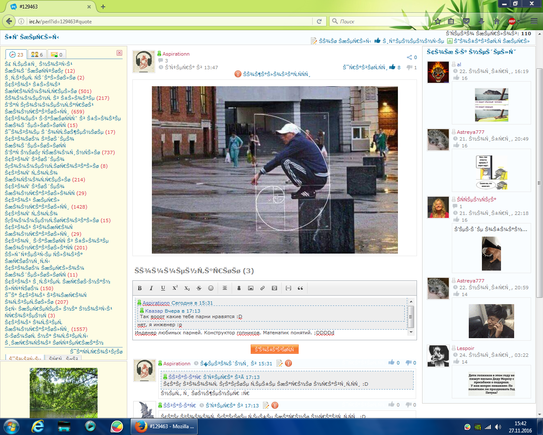Click thumbs-down on the 15:31 comment
The image size is (543, 435).
tap(409, 362)
